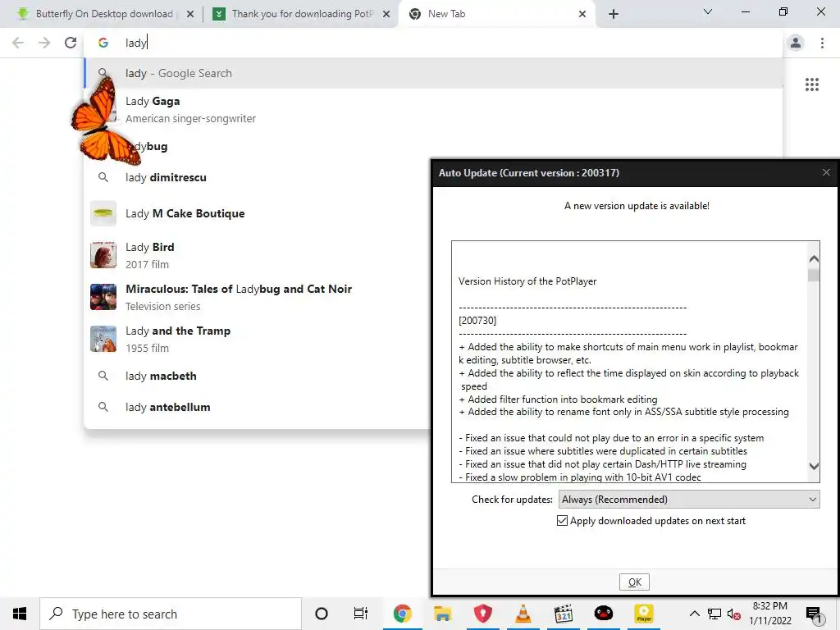
Task: Click the Type here to search box
Action: coord(171,614)
